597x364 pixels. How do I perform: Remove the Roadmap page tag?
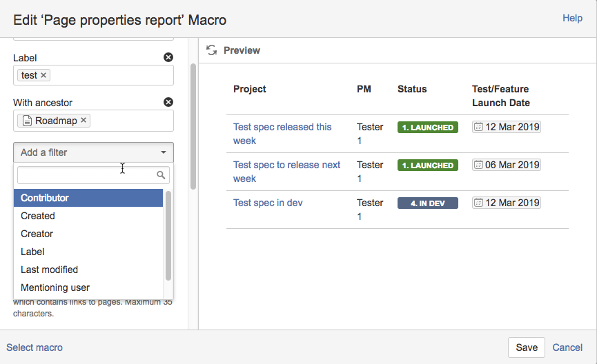(84, 120)
